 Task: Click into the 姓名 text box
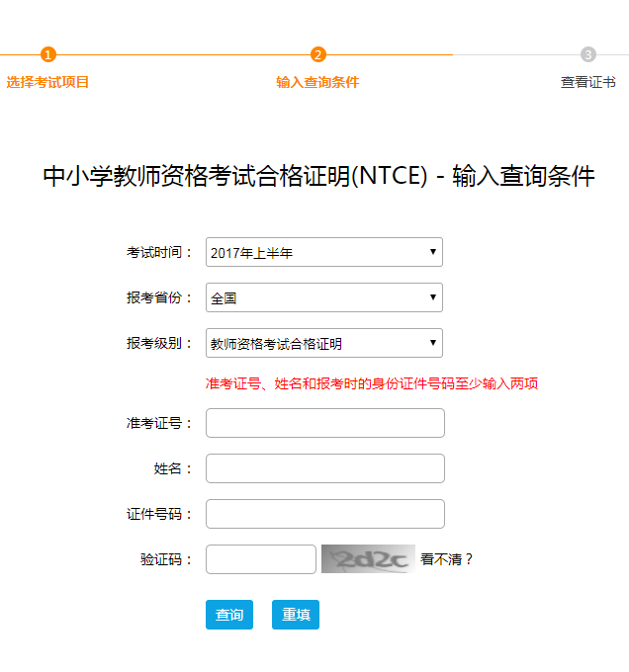click(325, 468)
